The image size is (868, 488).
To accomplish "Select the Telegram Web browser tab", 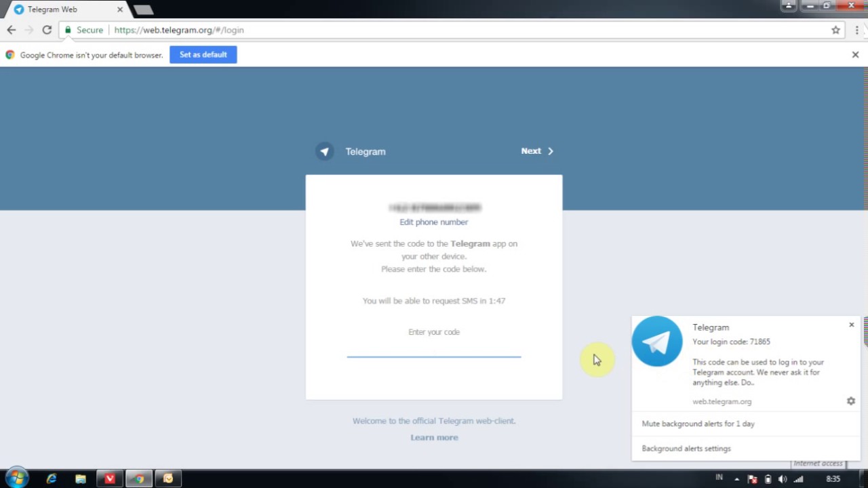I will 64,9.
